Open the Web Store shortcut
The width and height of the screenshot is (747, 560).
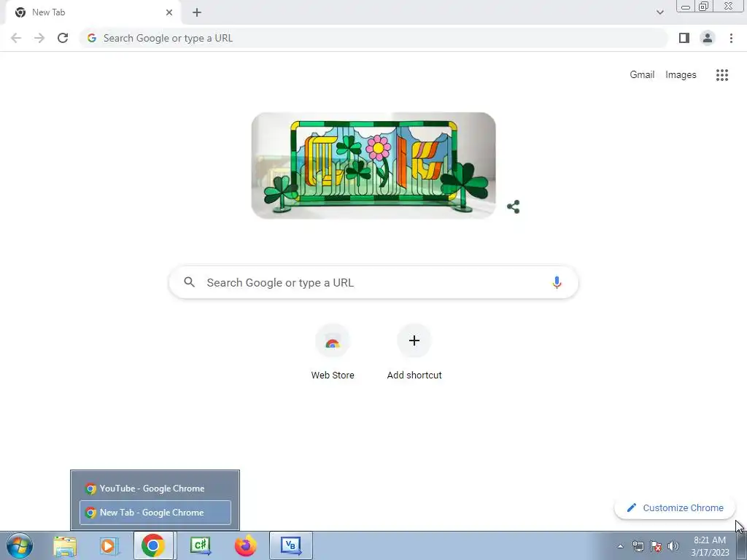tap(333, 352)
